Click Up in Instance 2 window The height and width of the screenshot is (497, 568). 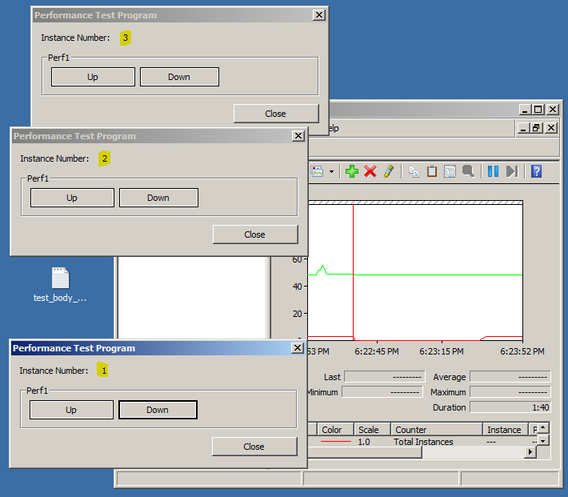coord(72,198)
